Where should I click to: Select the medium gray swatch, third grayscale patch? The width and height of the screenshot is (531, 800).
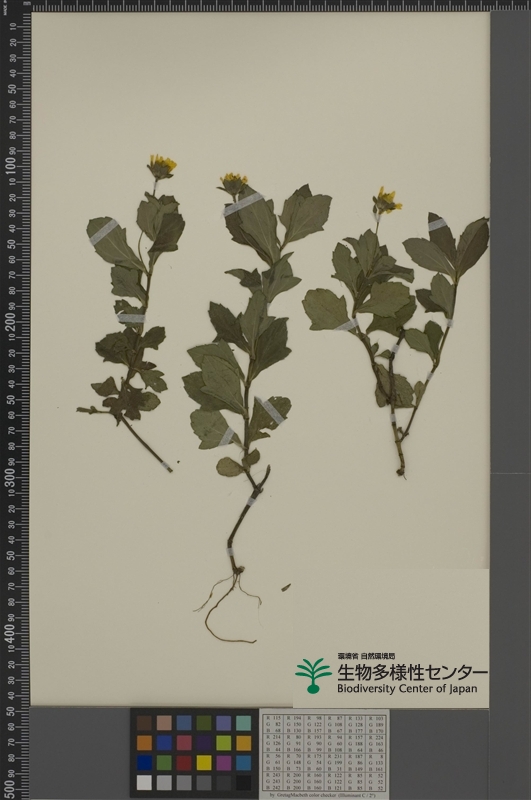(184, 783)
